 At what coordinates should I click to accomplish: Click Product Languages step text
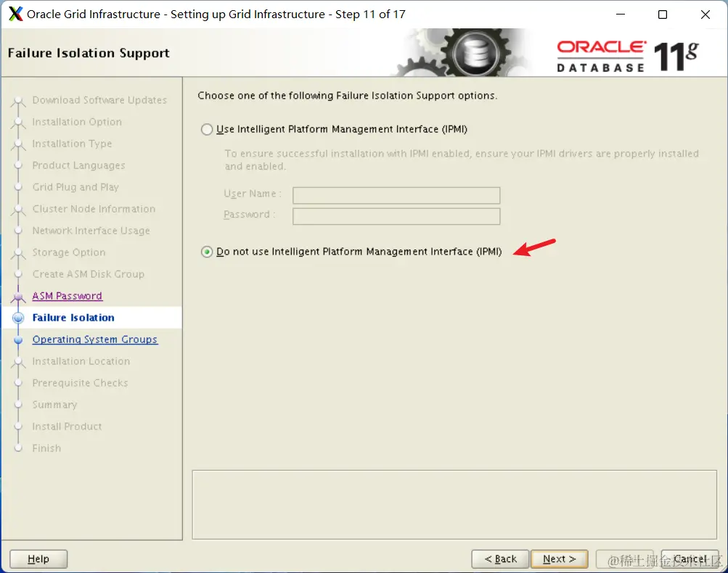coord(78,165)
